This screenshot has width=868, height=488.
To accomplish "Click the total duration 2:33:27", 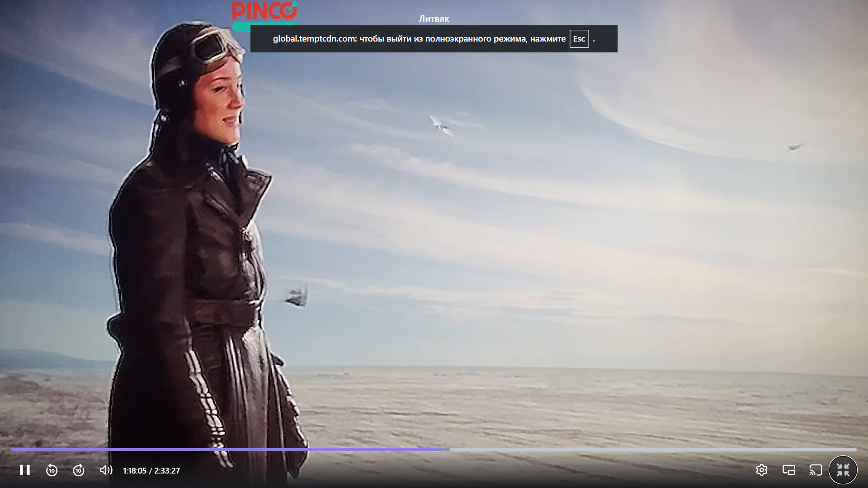I will (x=167, y=471).
